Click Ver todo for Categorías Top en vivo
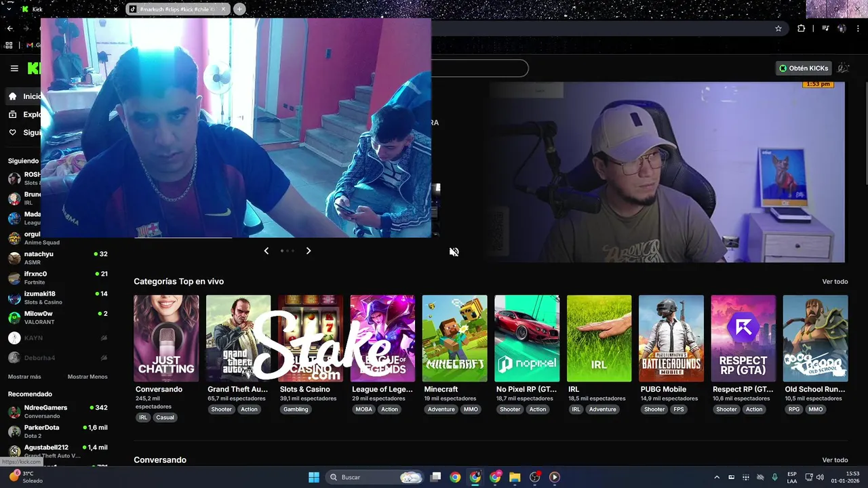 (835, 282)
